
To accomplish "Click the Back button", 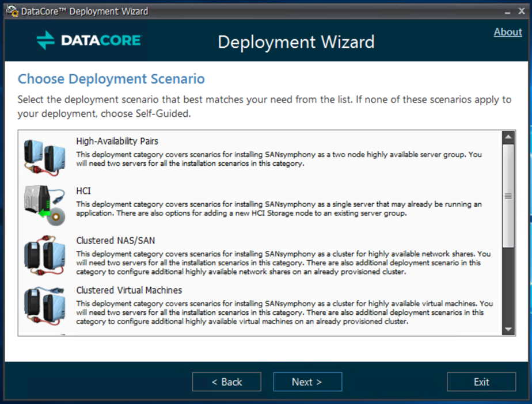I will pyautogui.click(x=226, y=382).
